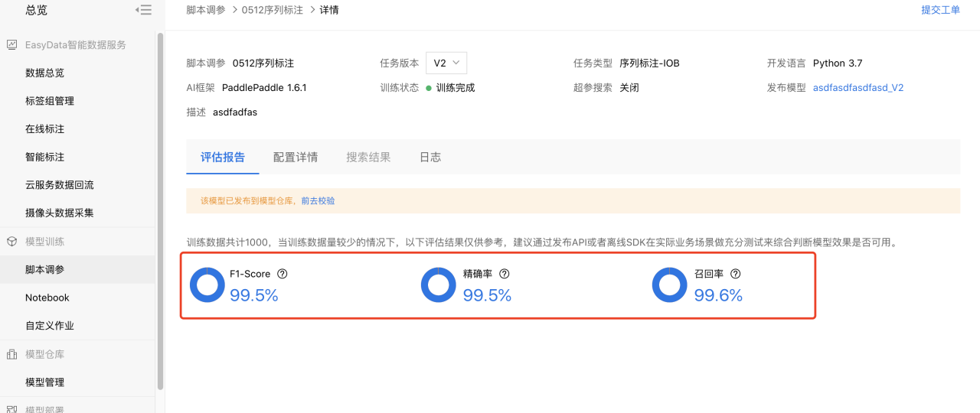980x413 pixels.
Task: Click the sidebar vertical scrollbar
Action: pyautogui.click(x=160, y=210)
